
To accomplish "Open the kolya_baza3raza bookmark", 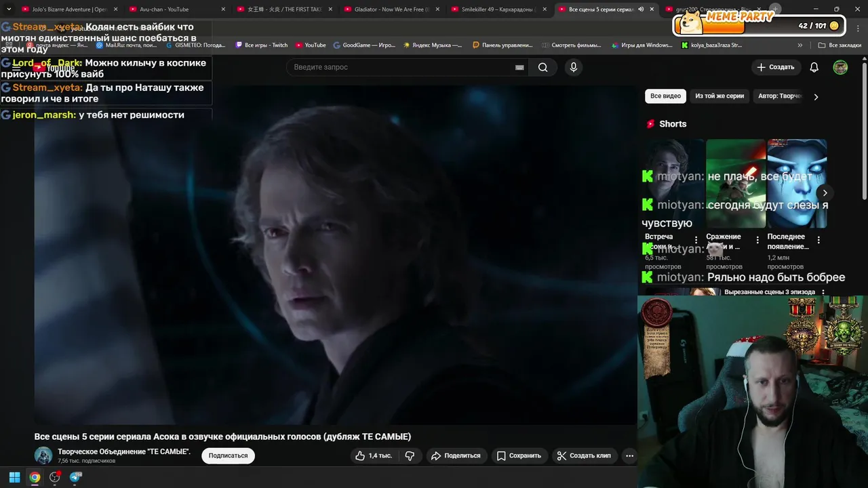I will point(712,45).
